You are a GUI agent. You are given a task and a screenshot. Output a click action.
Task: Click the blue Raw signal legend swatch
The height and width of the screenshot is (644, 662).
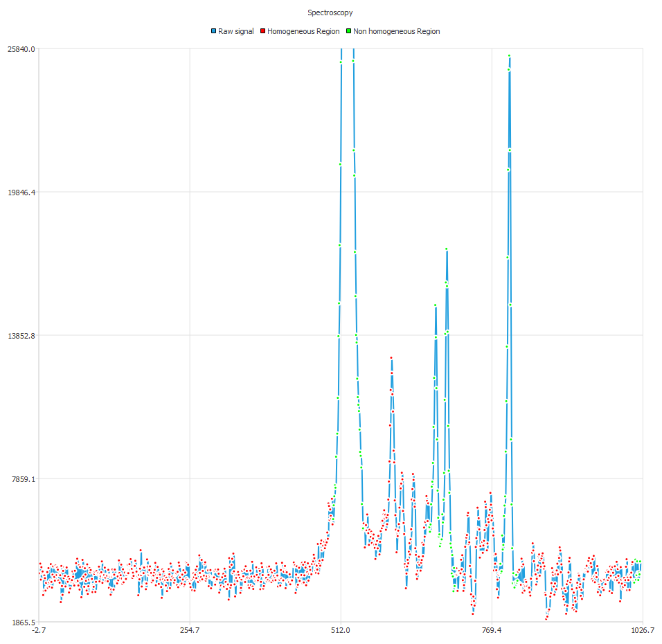point(213,31)
